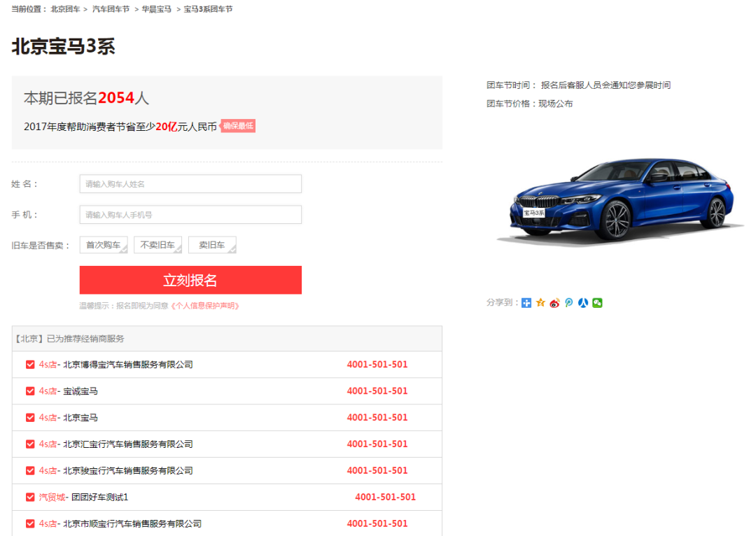This screenshot has height=536, width=756.
Task: Uncheck the 4s店- 北京宝马 dealer checkbox
Action: [x=30, y=418]
